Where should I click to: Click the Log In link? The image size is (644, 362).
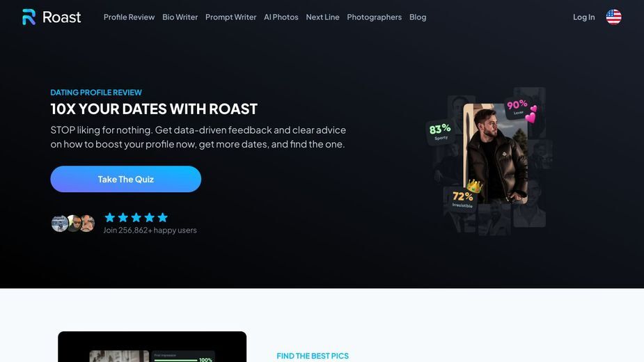583,17
